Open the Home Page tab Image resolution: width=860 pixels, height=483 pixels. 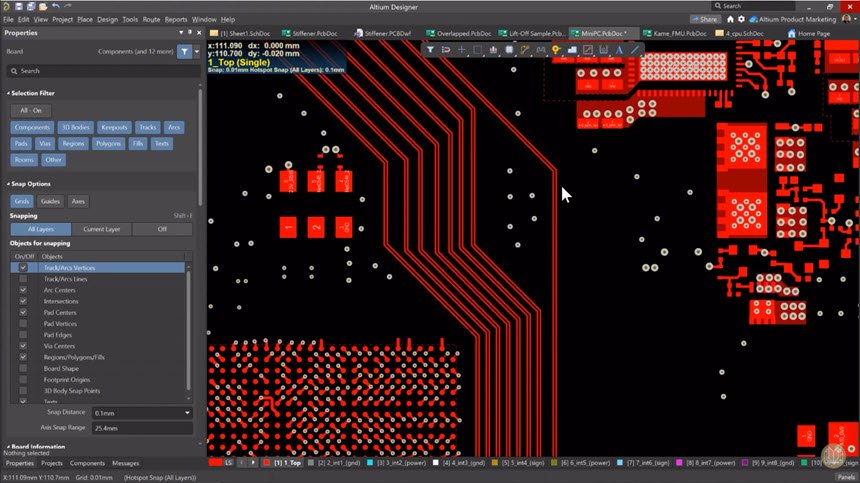[809, 33]
